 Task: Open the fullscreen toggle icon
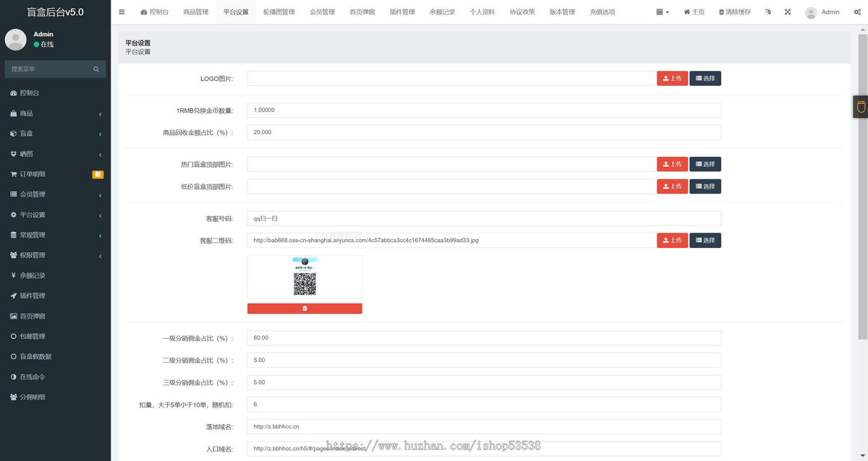point(788,12)
